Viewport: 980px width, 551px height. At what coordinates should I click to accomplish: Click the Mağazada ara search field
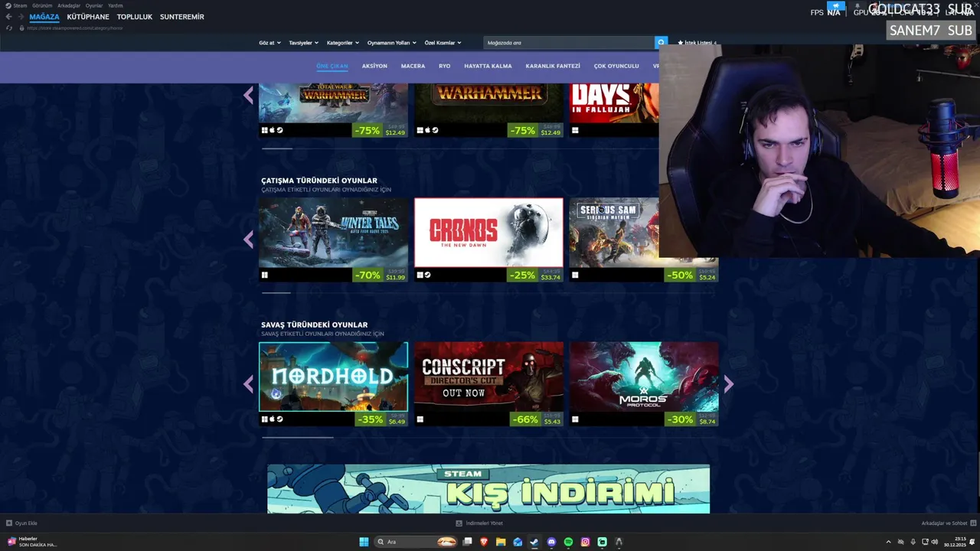point(570,43)
